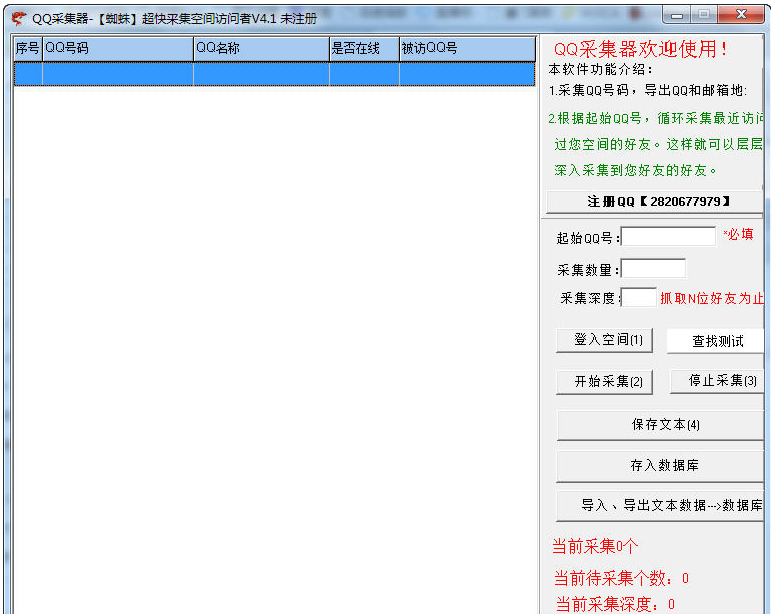Image resolution: width=771 pixels, height=614 pixels.
Task: Sort by the 序号 column header
Action: coord(28,49)
